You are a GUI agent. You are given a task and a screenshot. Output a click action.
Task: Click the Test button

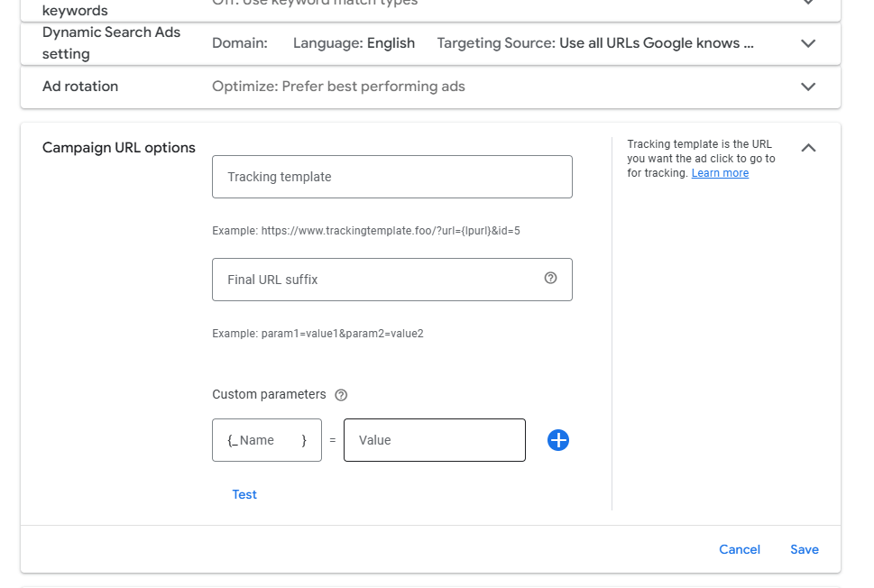coord(244,494)
